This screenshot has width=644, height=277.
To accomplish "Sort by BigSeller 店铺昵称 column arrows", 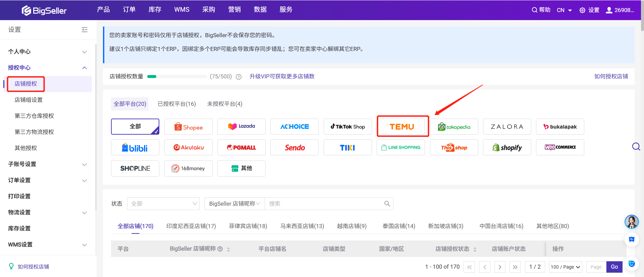I will click(x=228, y=249).
